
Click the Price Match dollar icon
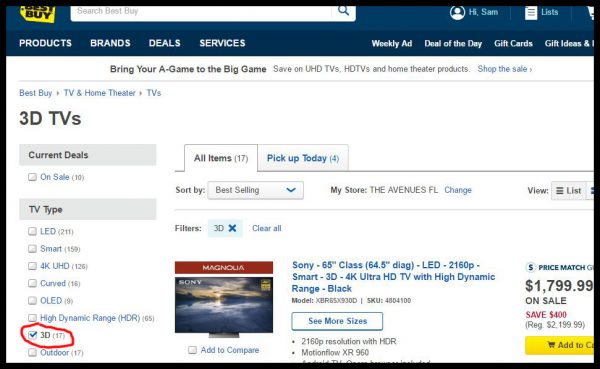coord(531,268)
